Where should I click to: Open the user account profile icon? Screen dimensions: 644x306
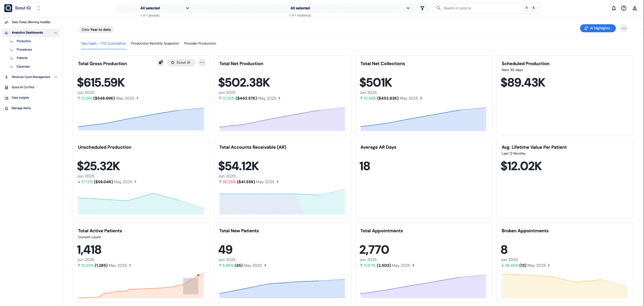click(x=634, y=8)
